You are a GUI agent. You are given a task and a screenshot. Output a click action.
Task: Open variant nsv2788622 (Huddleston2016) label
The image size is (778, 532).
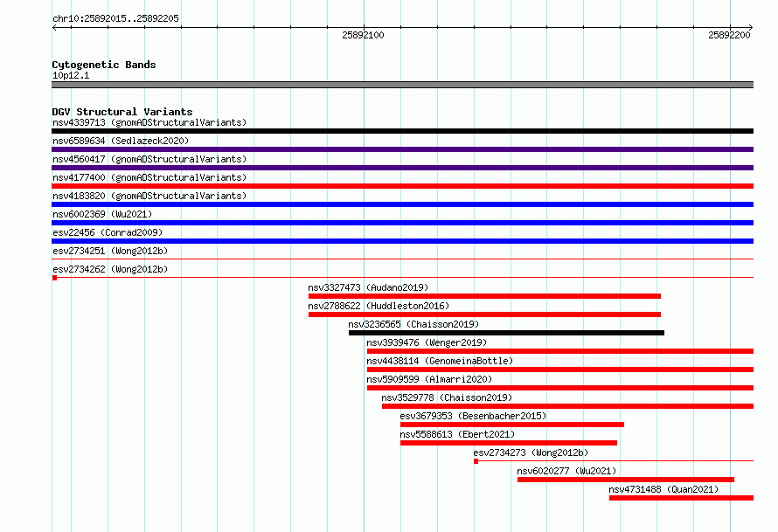click(x=379, y=306)
